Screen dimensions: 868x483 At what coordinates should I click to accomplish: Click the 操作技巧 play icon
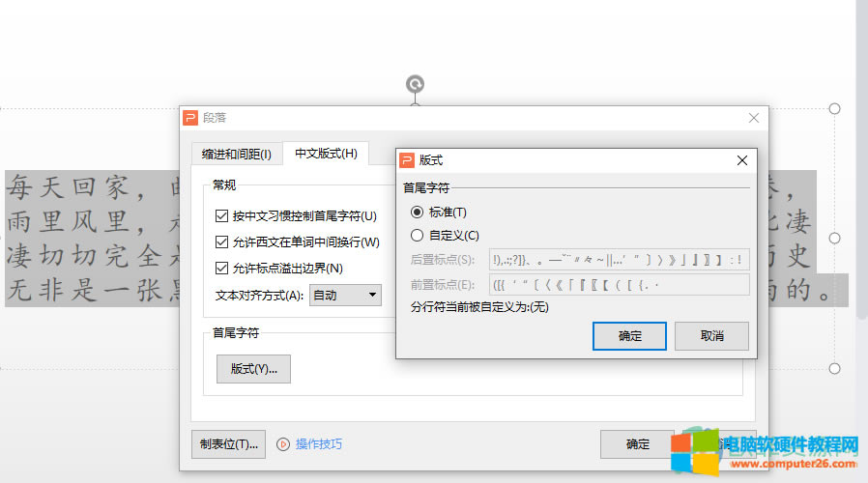pos(283,444)
